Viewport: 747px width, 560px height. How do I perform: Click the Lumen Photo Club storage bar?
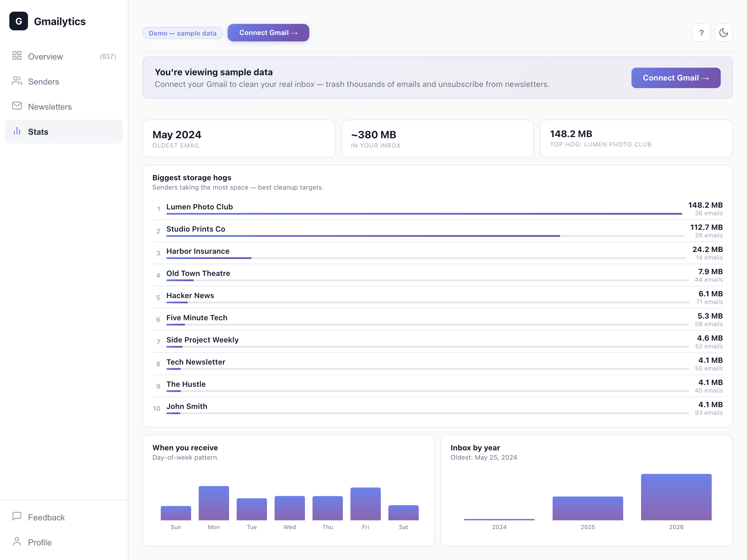(x=424, y=214)
